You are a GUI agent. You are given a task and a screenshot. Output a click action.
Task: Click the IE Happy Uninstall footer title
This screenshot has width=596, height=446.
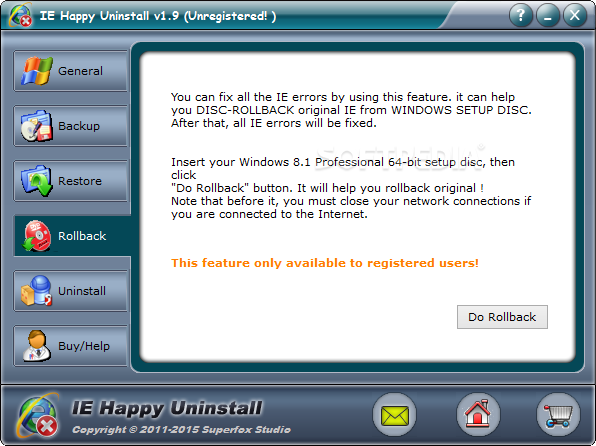point(167,408)
